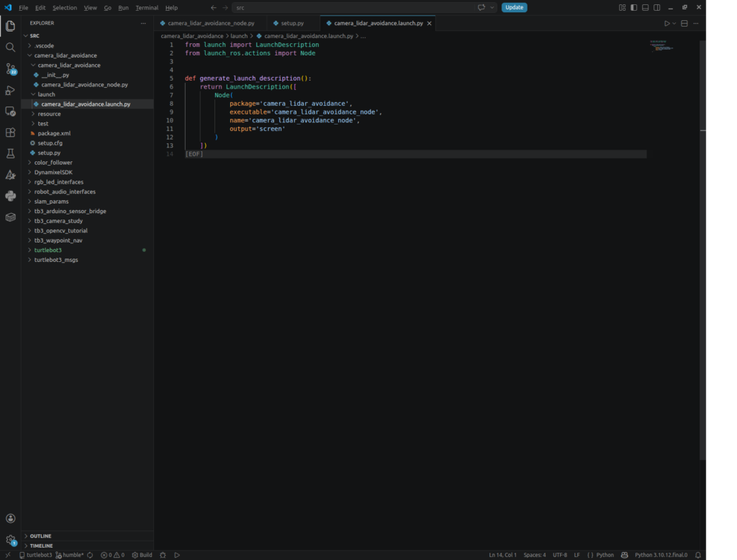This screenshot has height=560, width=737.
Task: Click the turtlebot3 folder in the status bar
Action: 36,555
